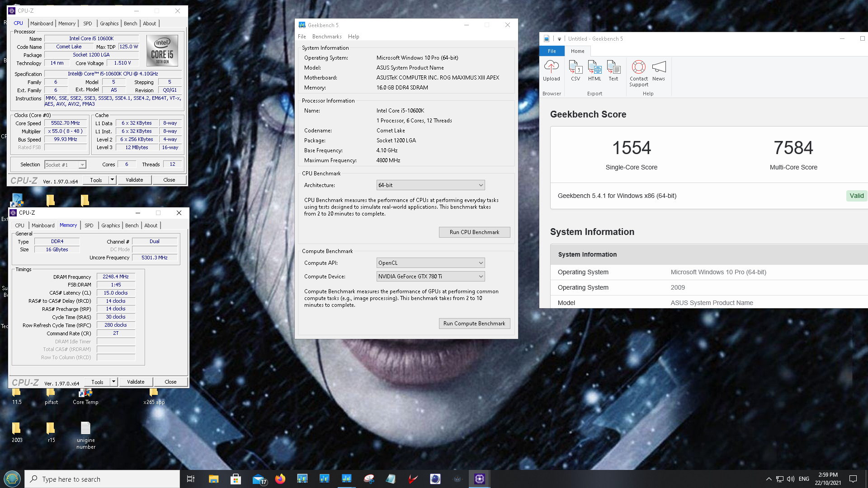
Task: Open the Compute Device dropdown
Action: click(x=430, y=277)
